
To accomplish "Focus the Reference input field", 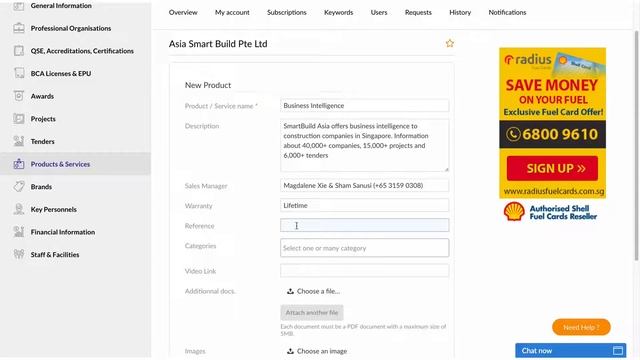I will [x=364, y=225].
